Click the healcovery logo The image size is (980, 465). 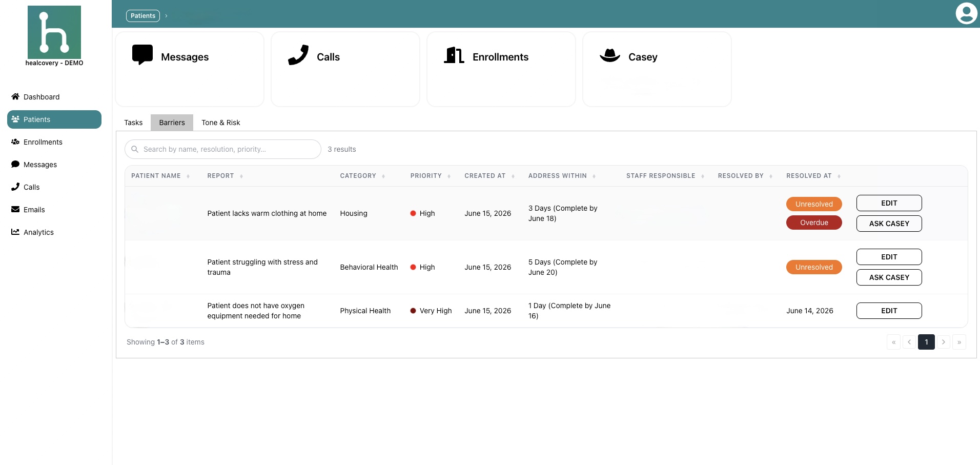tap(54, 32)
